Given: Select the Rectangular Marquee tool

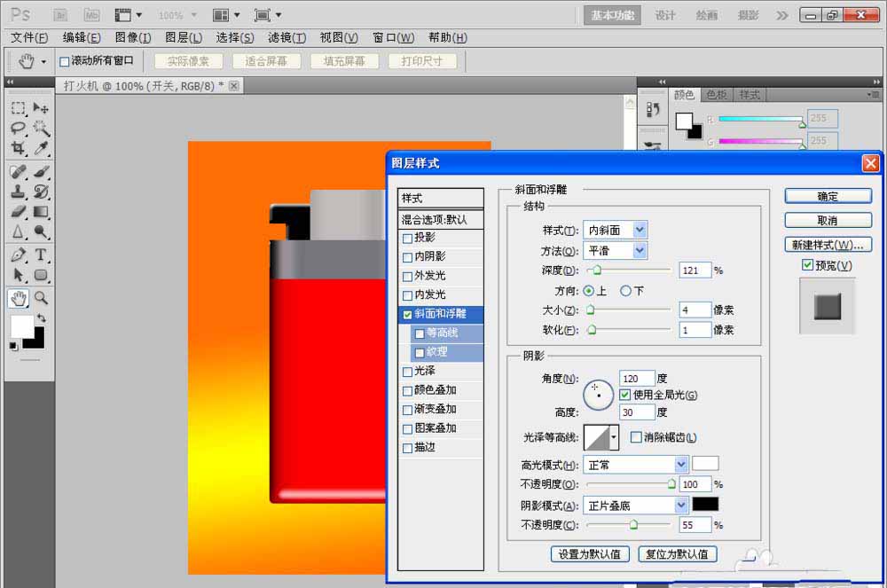Looking at the screenshot, I should pyautogui.click(x=18, y=108).
